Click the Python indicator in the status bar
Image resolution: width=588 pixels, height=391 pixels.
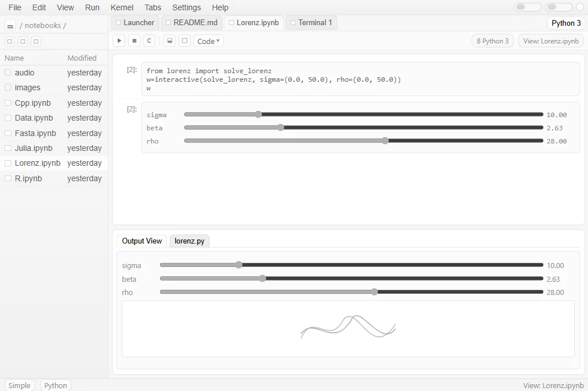[x=55, y=385]
